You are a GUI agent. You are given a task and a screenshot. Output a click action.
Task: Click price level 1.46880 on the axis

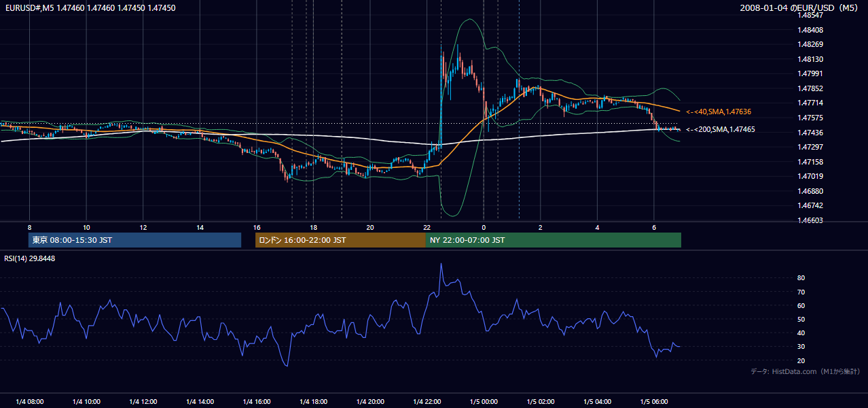click(x=812, y=191)
